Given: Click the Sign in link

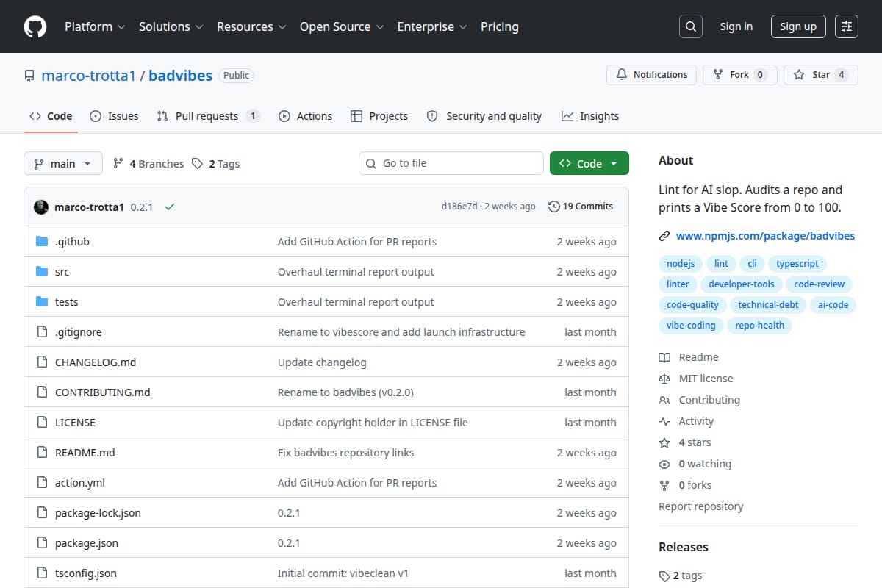Looking at the screenshot, I should tap(736, 26).
